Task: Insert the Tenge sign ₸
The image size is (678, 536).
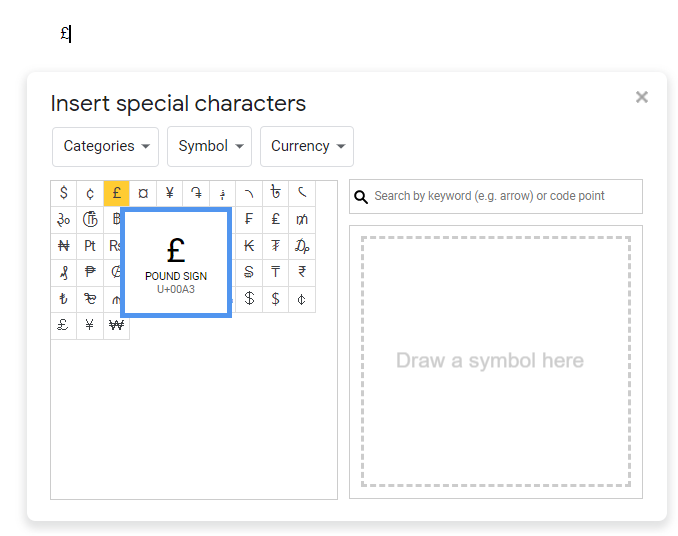Action: click(276, 272)
